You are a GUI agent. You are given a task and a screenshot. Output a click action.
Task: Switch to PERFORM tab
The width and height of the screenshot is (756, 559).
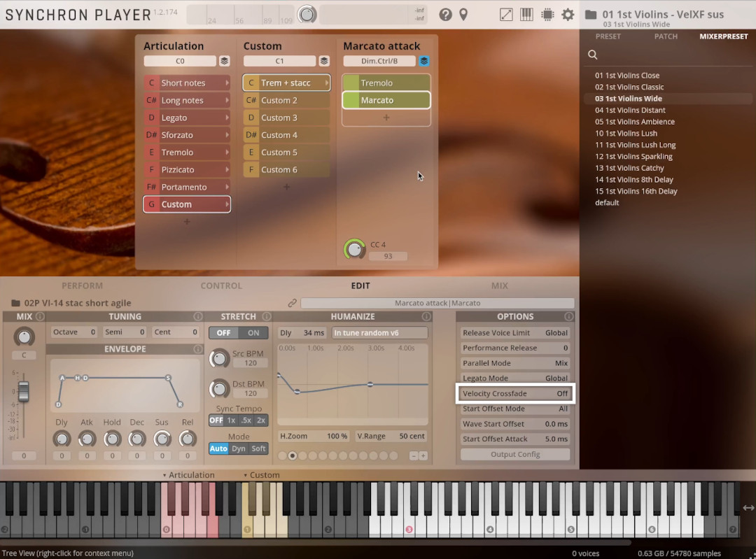pyautogui.click(x=83, y=285)
